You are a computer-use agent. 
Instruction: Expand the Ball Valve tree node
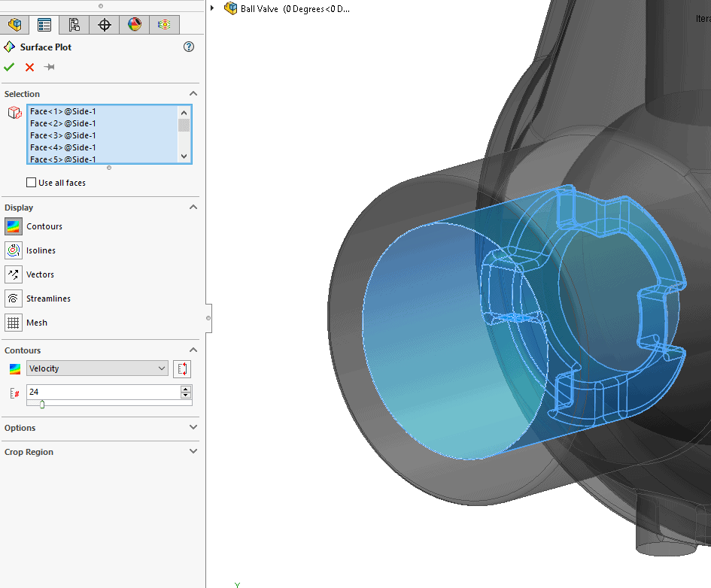[213, 8]
